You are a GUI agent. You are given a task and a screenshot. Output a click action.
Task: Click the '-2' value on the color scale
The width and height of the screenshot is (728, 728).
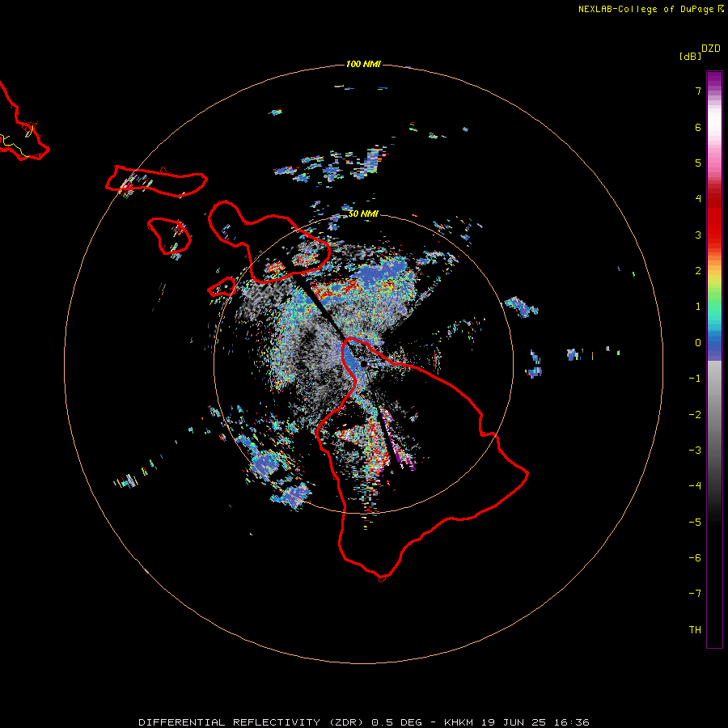695,415
